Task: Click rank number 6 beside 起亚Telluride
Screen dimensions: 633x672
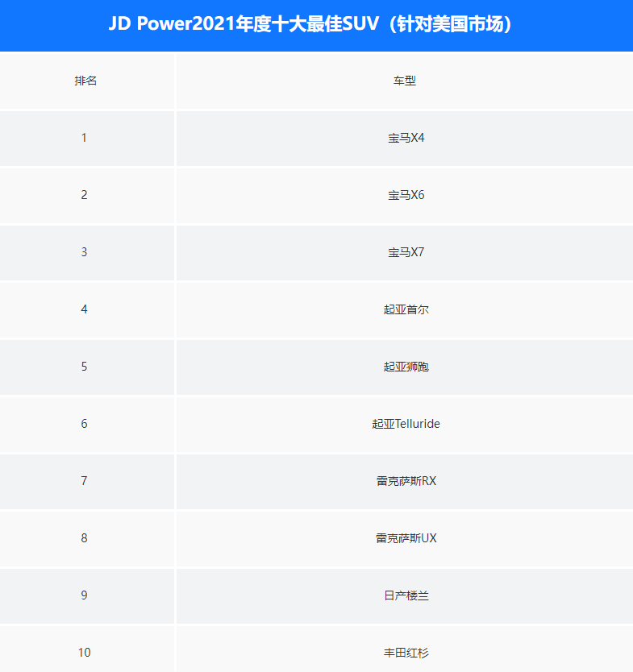Action: coord(84,424)
